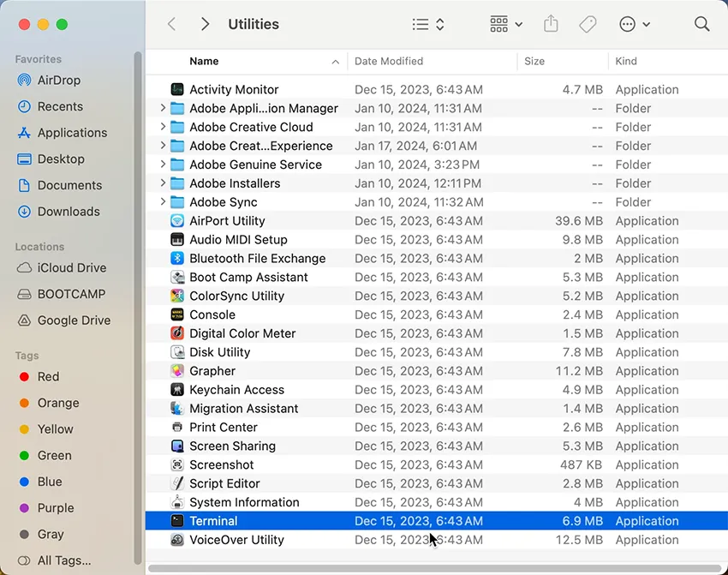Click the Migration Assistant icon
Image resolution: width=728 pixels, height=575 pixels.
177,408
